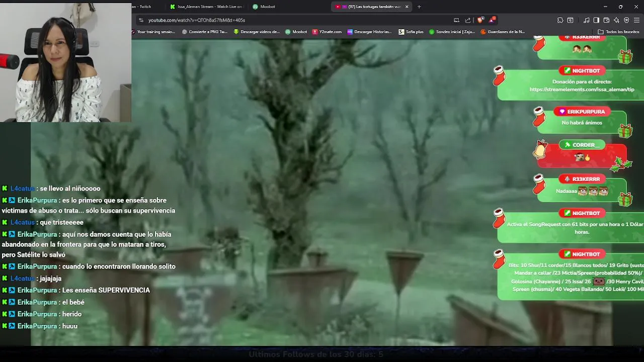This screenshot has width=644, height=362.
Task: Click the 'herido' chat line
Action: (72, 314)
